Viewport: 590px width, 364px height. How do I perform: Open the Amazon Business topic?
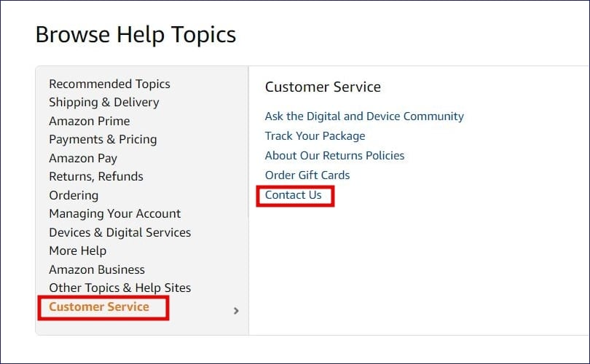click(x=97, y=269)
